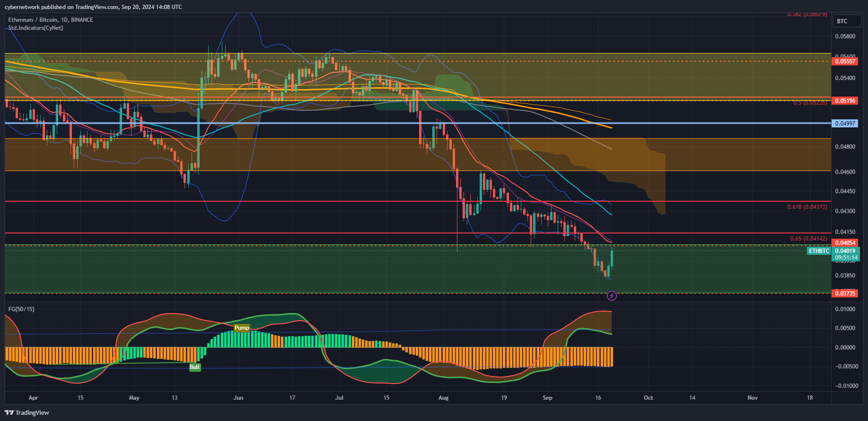Click the May label on time axis
The height and width of the screenshot is (421, 868).
(x=134, y=398)
